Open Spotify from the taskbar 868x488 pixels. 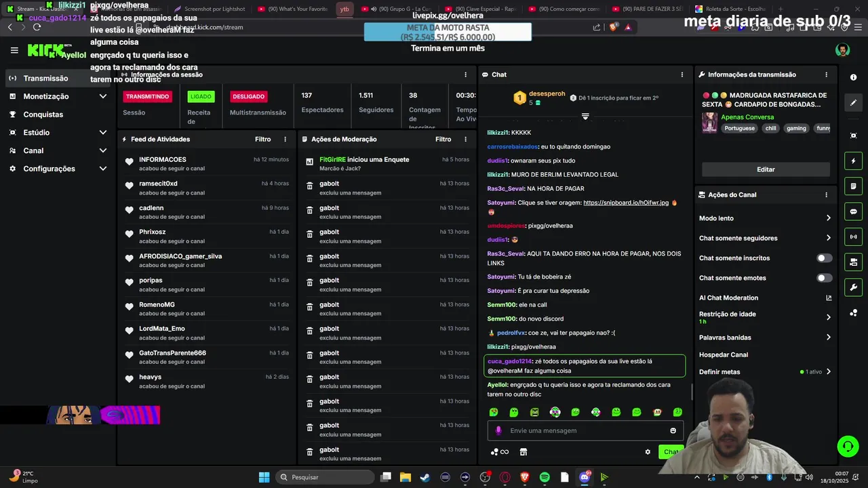(x=545, y=477)
